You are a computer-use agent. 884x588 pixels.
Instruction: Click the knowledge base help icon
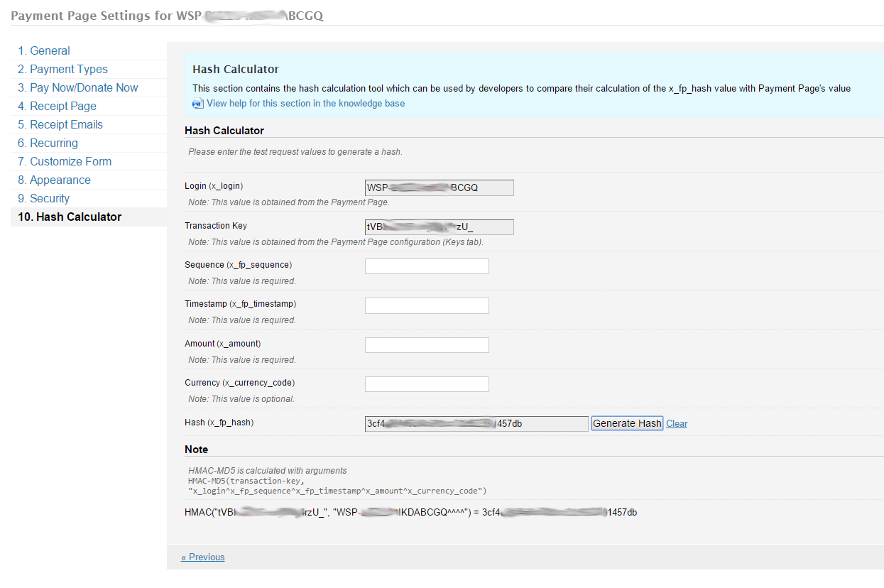tap(198, 104)
